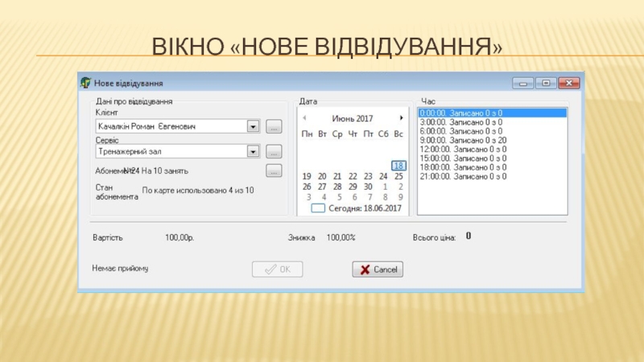644x362 pixels.
Task: Go to the previous month in the calendar
Action: click(x=304, y=118)
